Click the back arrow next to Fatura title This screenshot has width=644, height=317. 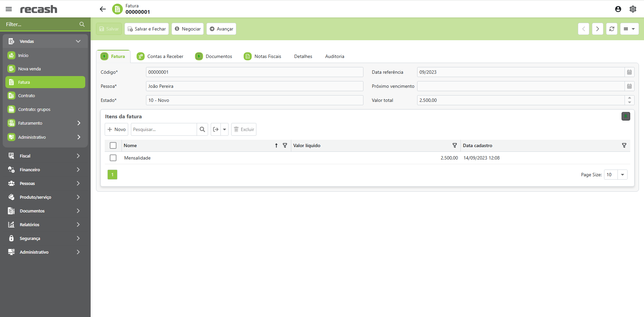click(x=103, y=9)
